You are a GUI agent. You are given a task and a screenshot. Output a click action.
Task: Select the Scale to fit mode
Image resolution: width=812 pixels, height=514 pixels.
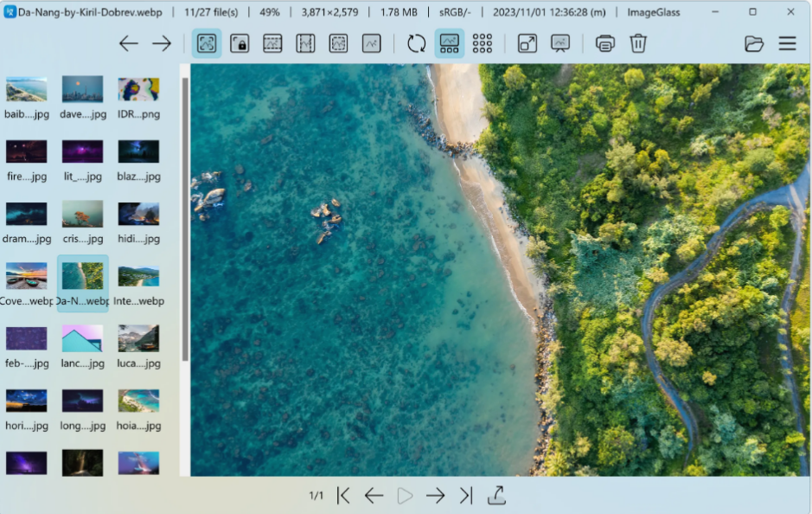click(338, 43)
